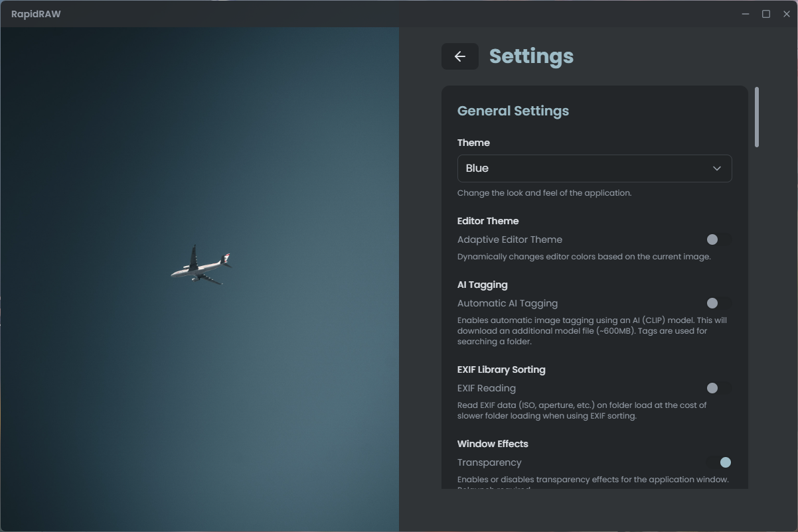Click the chevron in the Theme selector
The image size is (798, 532).
[716, 168]
